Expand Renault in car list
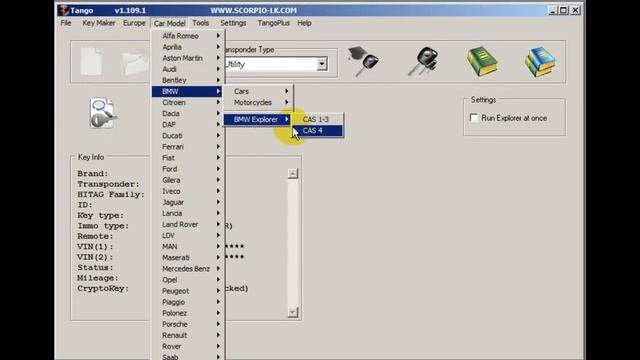This screenshot has height=360, width=640. click(x=188, y=335)
